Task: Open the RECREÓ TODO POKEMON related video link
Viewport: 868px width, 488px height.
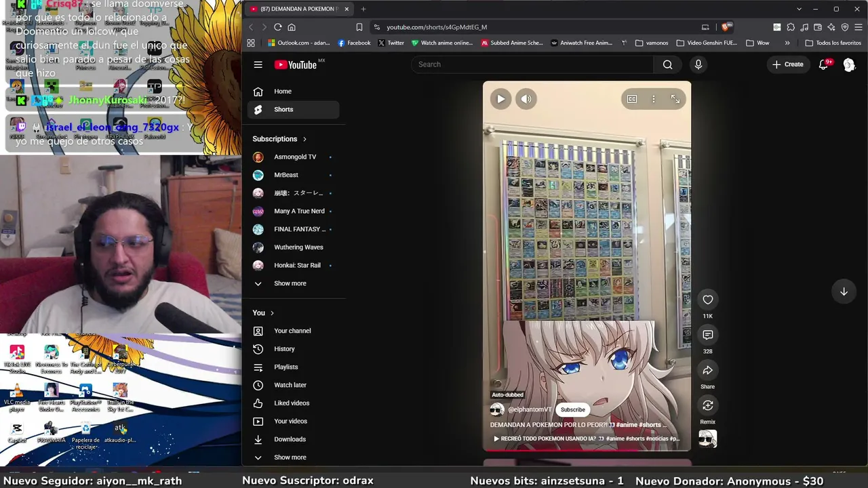Action: (x=586, y=439)
